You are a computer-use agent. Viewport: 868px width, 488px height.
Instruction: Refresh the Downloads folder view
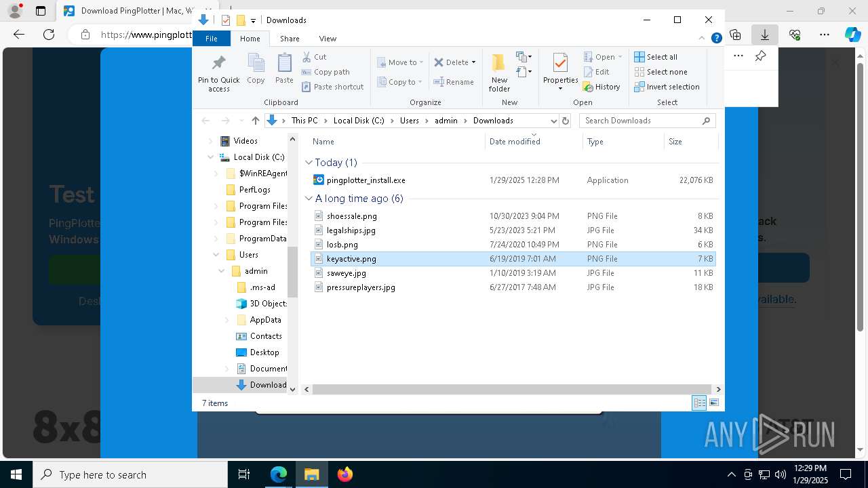click(x=566, y=121)
